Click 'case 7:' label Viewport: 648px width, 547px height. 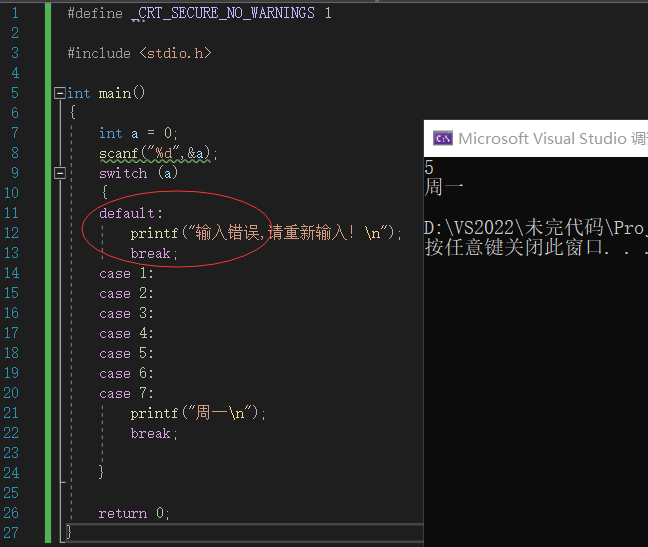coord(126,393)
